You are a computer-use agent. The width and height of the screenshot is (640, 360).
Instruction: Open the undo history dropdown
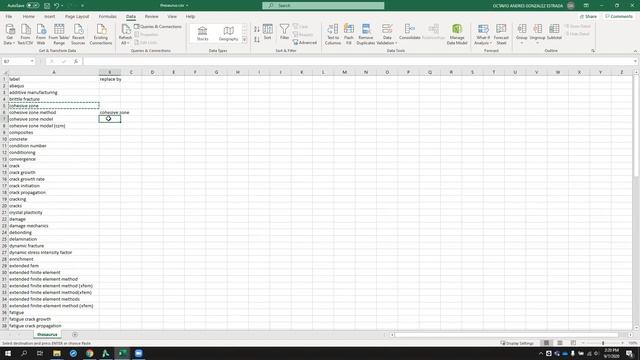click(62, 6)
